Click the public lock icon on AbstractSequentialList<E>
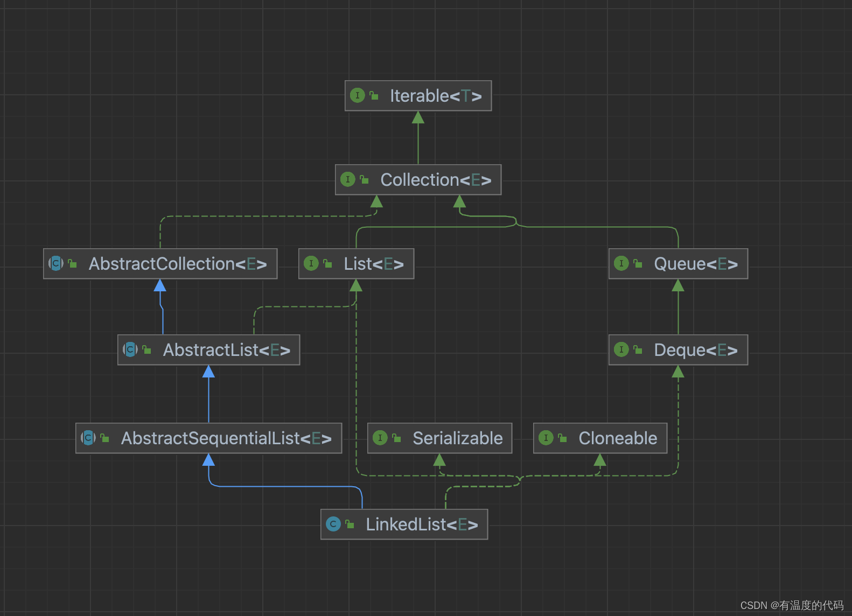This screenshot has width=852, height=616. [x=104, y=438]
